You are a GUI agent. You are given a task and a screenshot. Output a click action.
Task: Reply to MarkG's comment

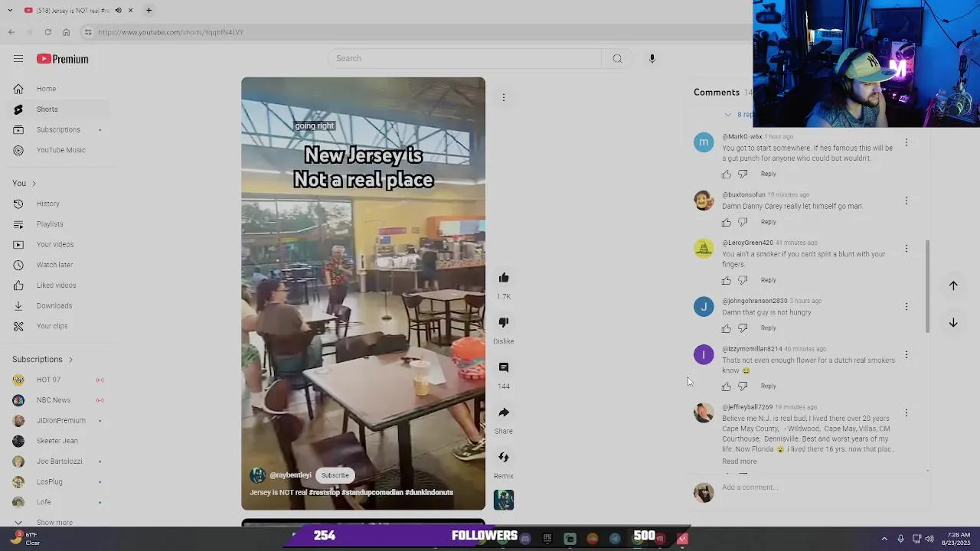pyautogui.click(x=768, y=174)
